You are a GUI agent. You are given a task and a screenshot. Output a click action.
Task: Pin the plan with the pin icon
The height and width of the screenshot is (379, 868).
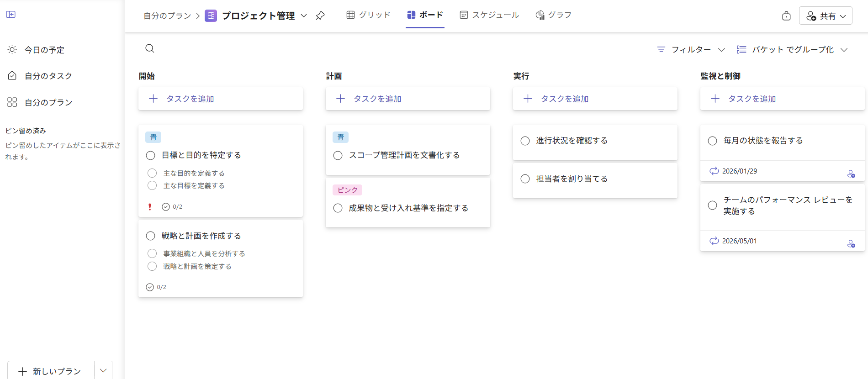pos(320,16)
